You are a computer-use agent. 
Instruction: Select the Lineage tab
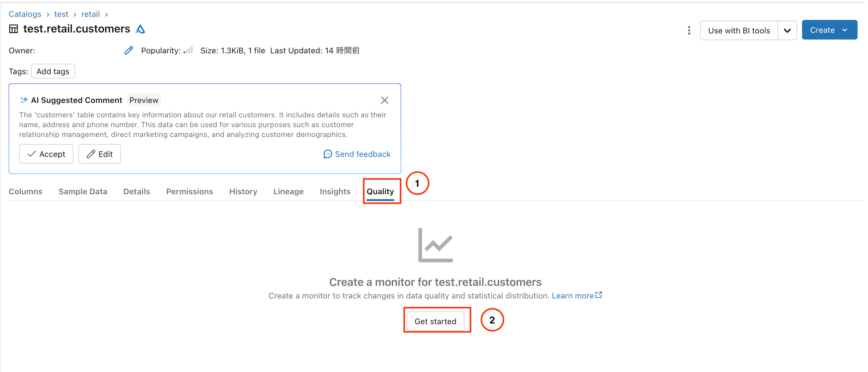[288, 191]
